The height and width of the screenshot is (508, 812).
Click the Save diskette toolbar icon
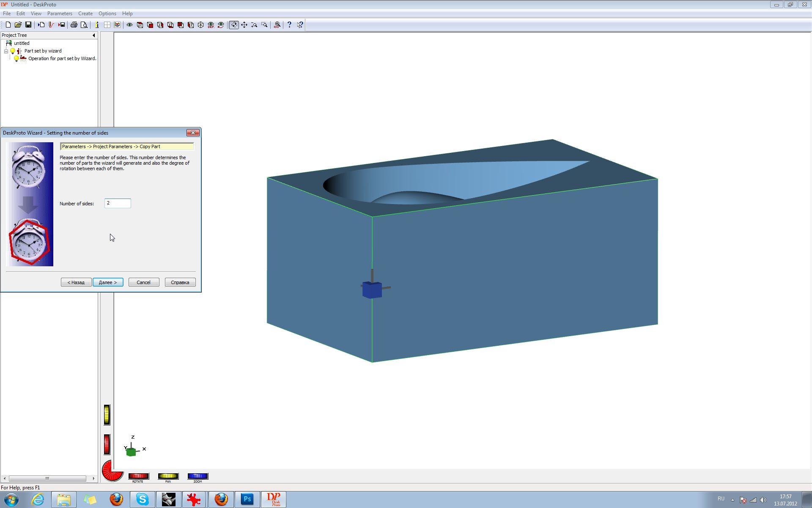tap(28, 25)
